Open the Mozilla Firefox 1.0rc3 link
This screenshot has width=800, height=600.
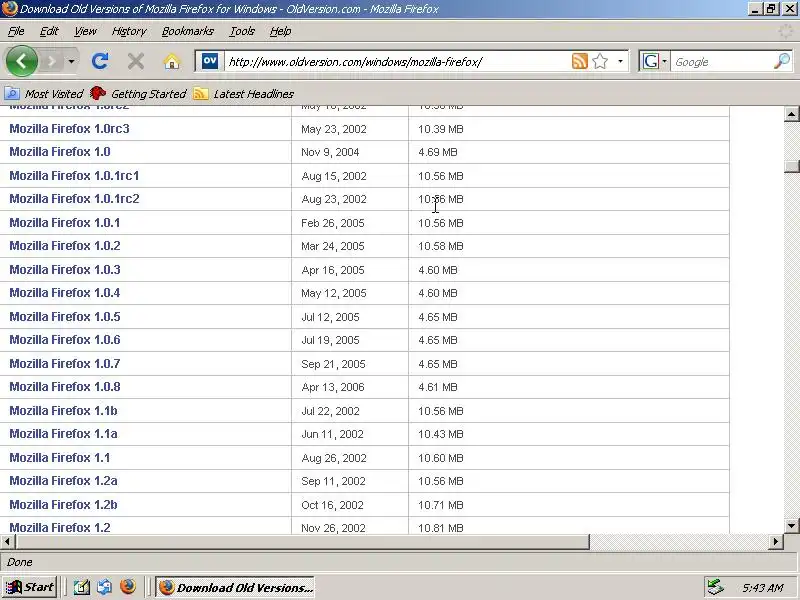pyautogui.click(x=69, y=129)
